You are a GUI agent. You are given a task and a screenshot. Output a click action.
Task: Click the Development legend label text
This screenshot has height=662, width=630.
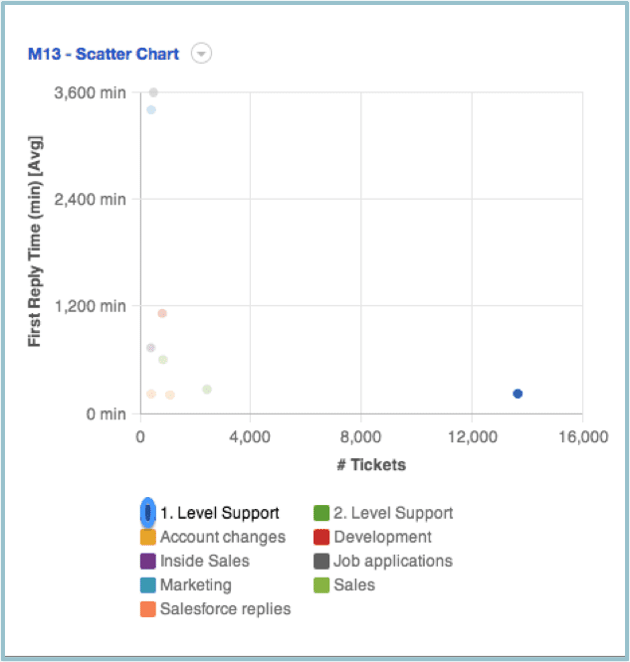click(383, 537)
